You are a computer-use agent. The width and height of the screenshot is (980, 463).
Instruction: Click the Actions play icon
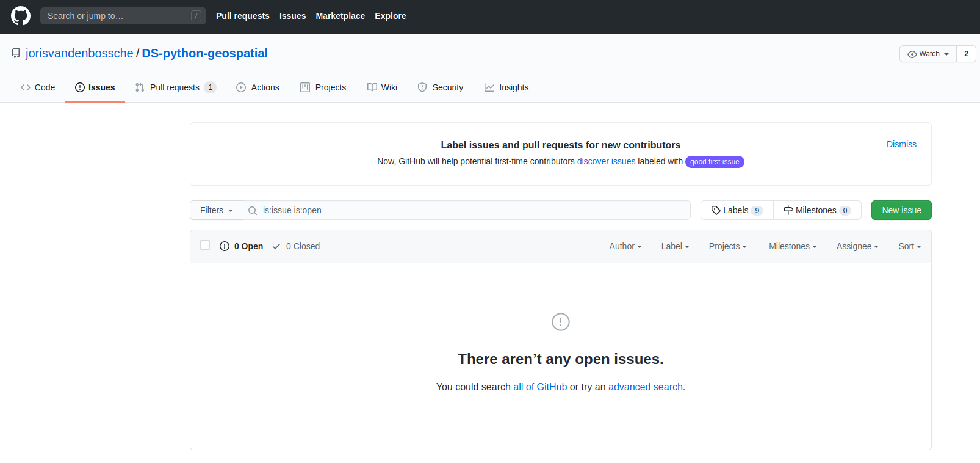coord(241,87)
